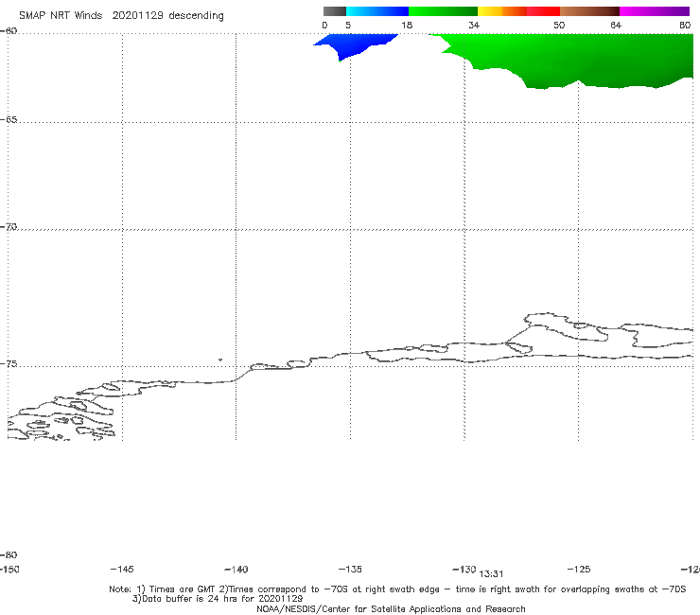Click the yellow-orange segment of the color bar
Viewport: 700px width, 615px height.
pos(502,11)
